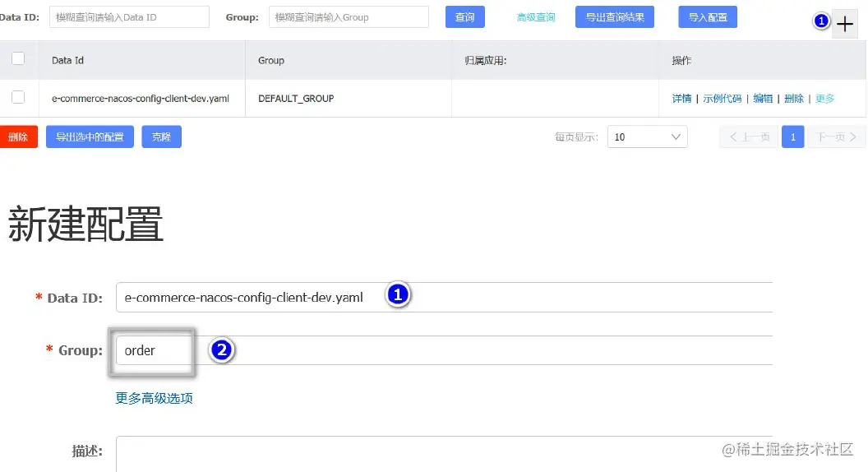The height and width of the screenshot is (472, 868).
Task: Click the Group field containing order
Action: (444, 350)
